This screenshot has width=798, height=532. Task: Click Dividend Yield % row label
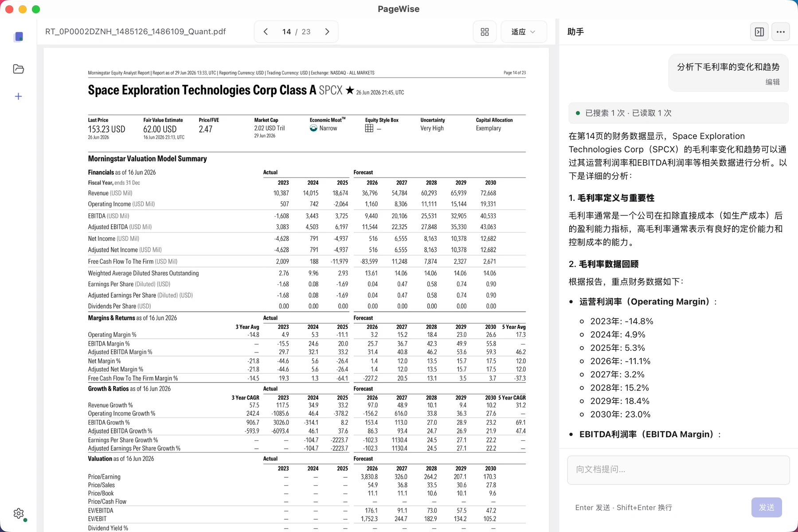tap(108, 528)
